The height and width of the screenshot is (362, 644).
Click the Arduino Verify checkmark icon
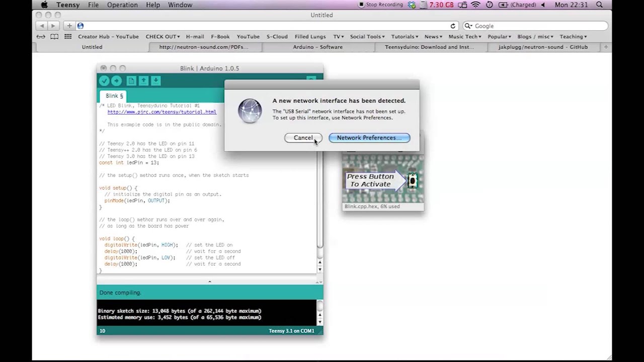(104, 81)
